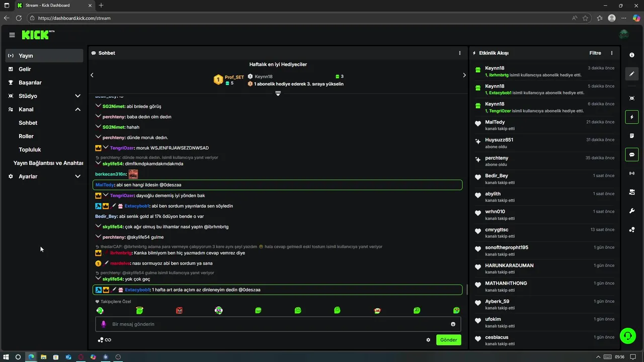Open Windows Start menu
Viewport: 644px width, 362px height.
point(6,357)
